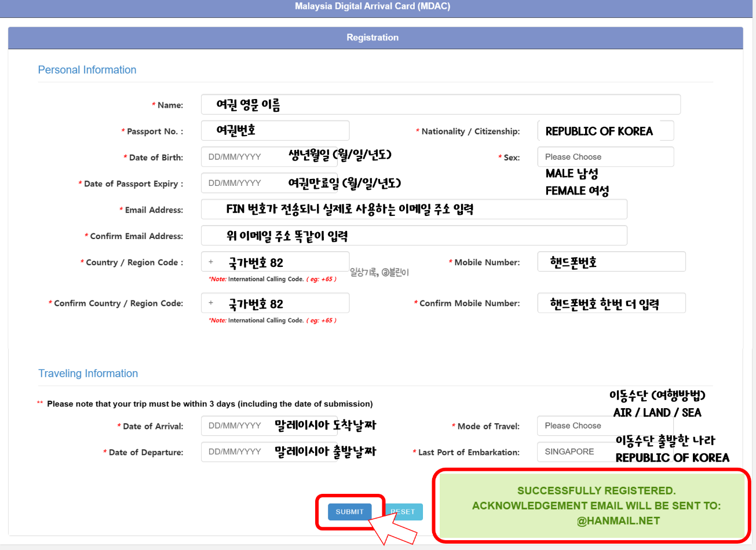Click the Country / Region Code field
The image size is (756, 550).
click(275, 262)
